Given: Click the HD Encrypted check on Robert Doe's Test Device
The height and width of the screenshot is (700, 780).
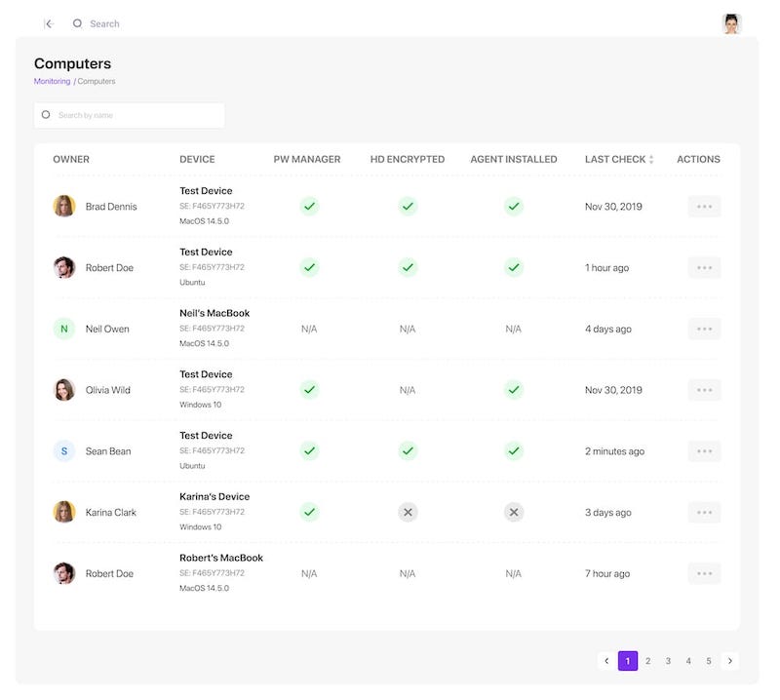Looking at the screenshot, I should tap(408, 267).
